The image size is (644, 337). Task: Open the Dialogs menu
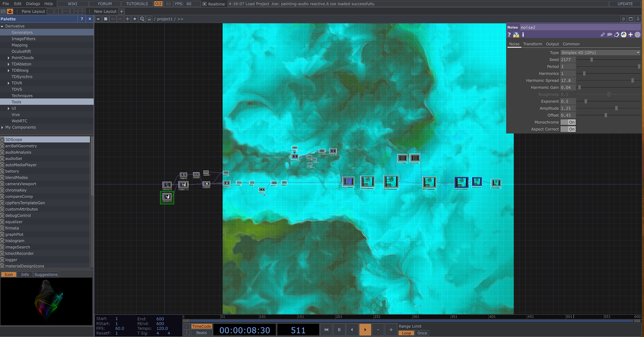tap(33, 4)
